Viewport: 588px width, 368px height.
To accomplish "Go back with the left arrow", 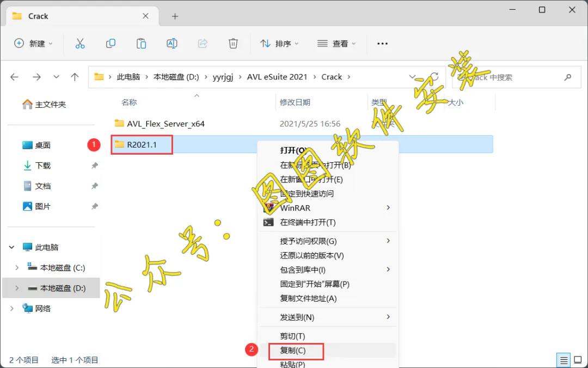I will click(x=14, y=77).
